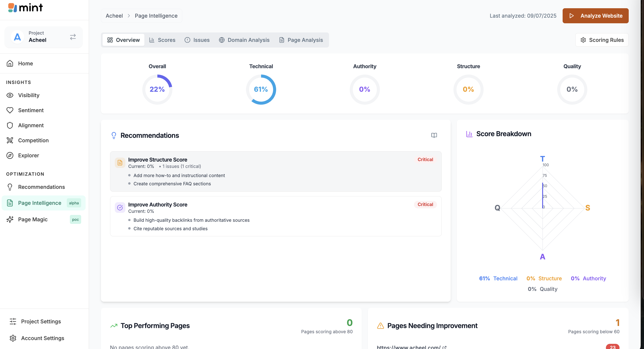Click the Pages Needing Improvement warning icon
Viewport: 644px width, 349px height.
(380, 325)
